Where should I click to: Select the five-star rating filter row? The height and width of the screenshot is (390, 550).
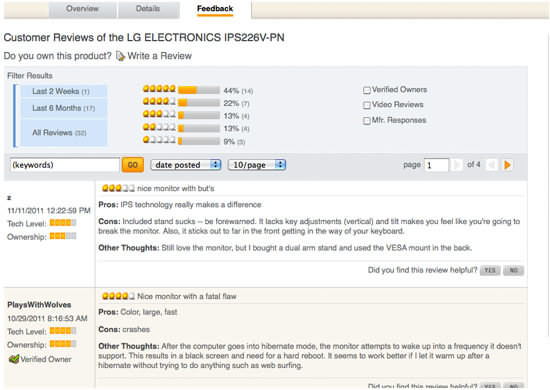(x=198, y=90)
